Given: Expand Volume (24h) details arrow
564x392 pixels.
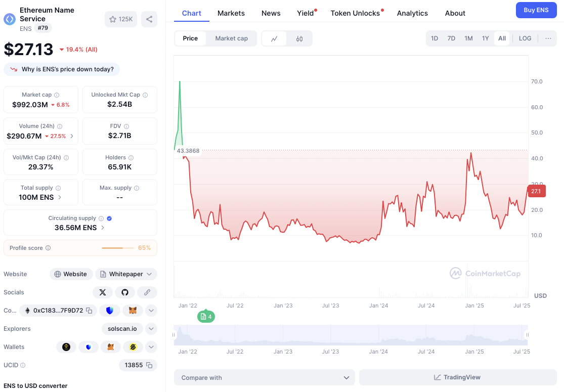Looking at the screenshot, I should 72,136.
